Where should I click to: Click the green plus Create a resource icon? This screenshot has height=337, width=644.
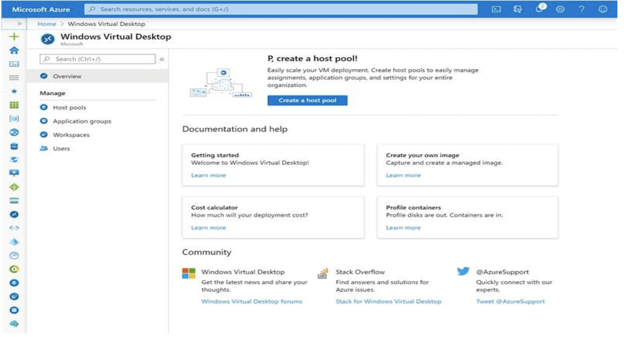(14, 36)
